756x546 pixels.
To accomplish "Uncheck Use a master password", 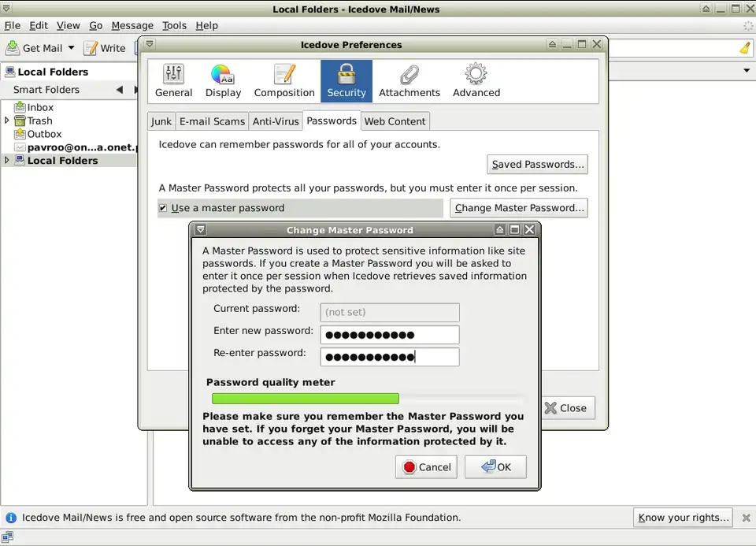I will 163,208.
